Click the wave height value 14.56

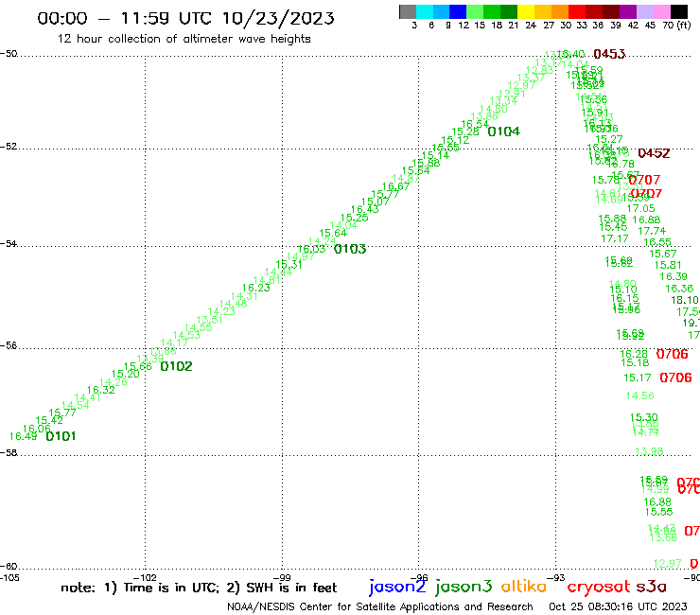point(640,395)
